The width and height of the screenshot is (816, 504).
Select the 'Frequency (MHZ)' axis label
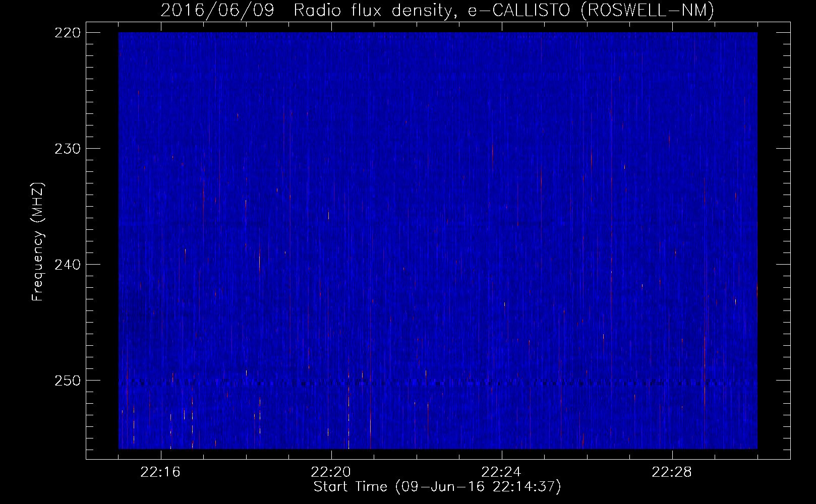38,242
